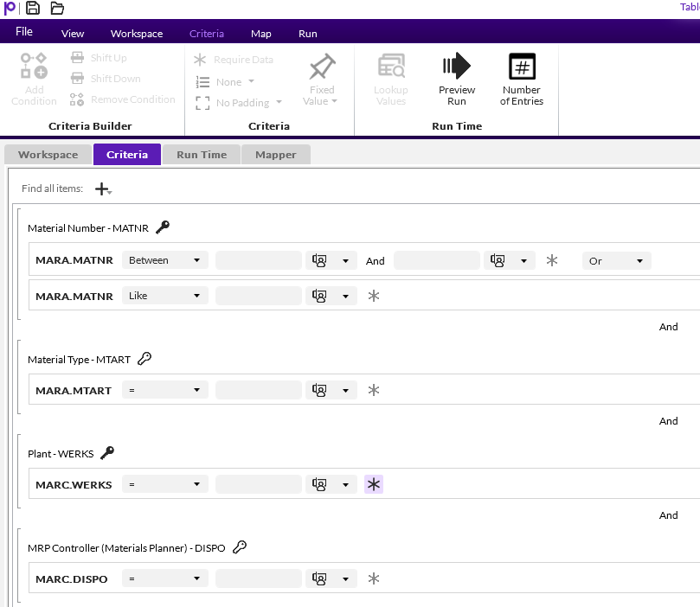Viewport: 700px width, 607px height.
Task: Click the And connector below Material Number group
Action: coord(668,327)
